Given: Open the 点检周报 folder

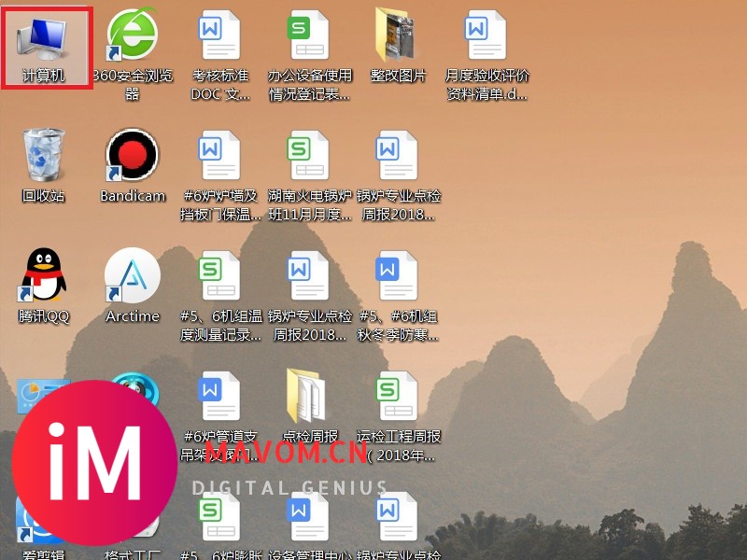Looking at the screenshot, I should [309, 396].
